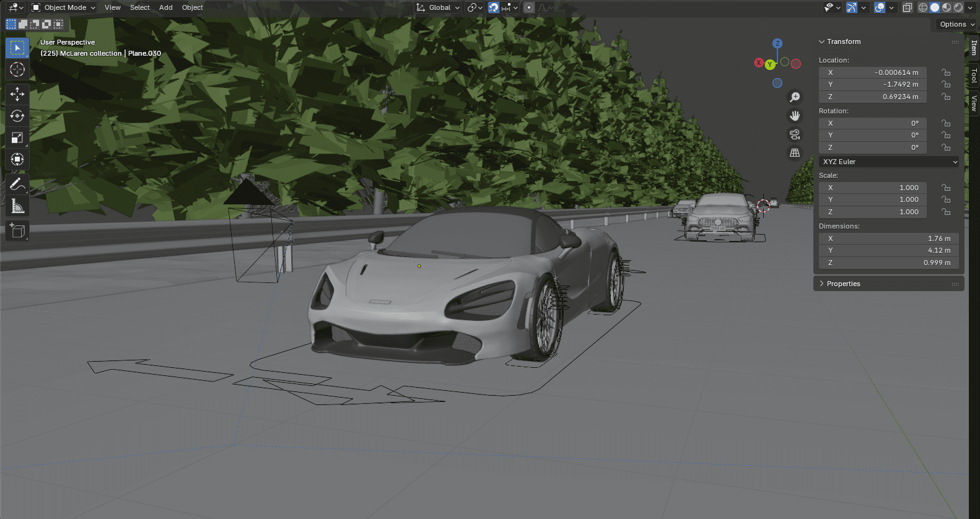Select the 3D Cursor tool
Image resolution: width=980 pixels, height=519 pixels.
pos(17,69)
